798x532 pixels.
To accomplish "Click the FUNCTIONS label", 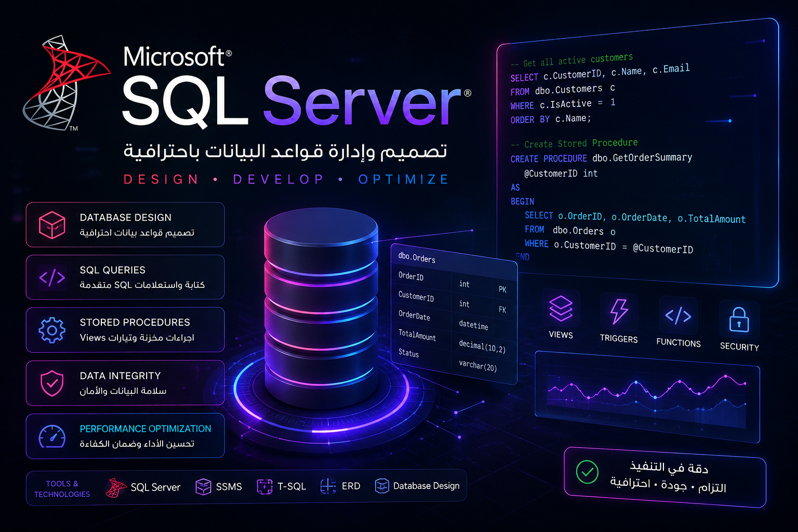I will pyautogui.click(x=679, y=343).
